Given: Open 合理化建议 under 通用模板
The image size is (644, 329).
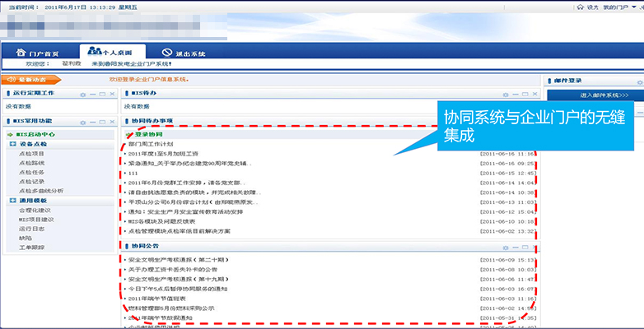Looking at the screenshot, I should [34, 210].
